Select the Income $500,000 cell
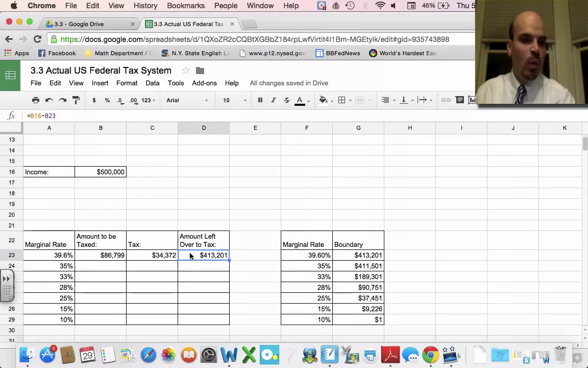Image resolution: width=588 pixels, height=368 pixels. point(101,172)
